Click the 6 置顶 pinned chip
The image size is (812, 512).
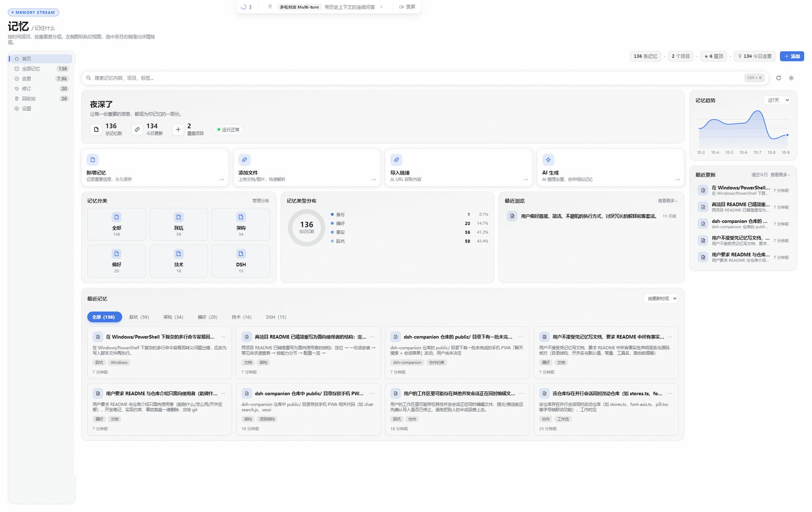[714, 56]
